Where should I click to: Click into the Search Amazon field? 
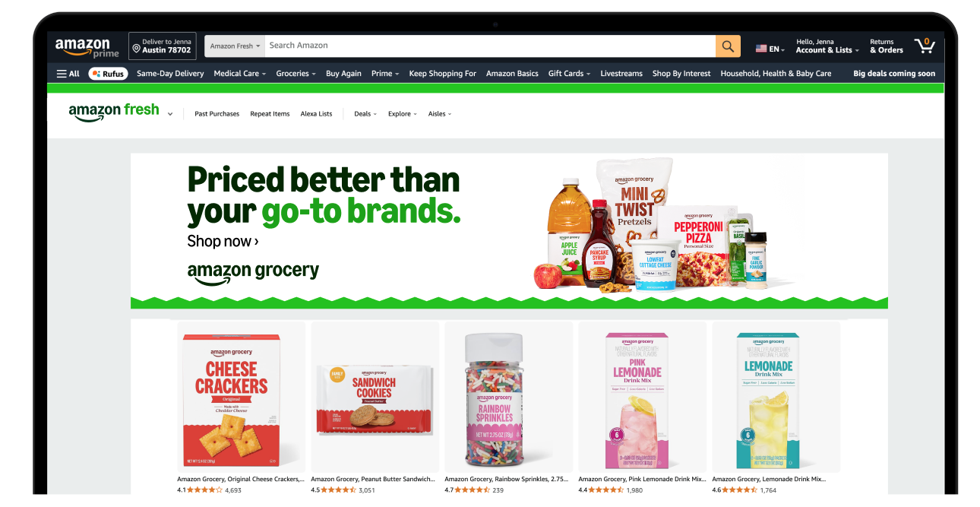point(490,46)
